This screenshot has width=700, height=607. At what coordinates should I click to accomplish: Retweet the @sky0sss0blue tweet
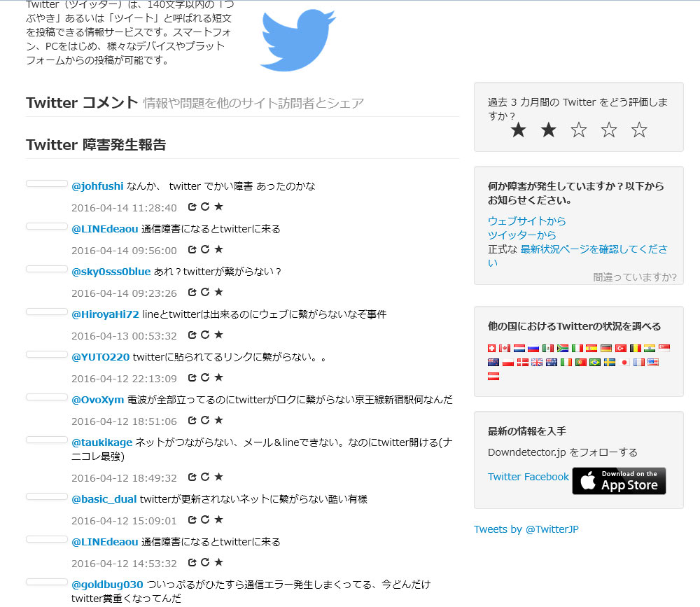(205, 292)
